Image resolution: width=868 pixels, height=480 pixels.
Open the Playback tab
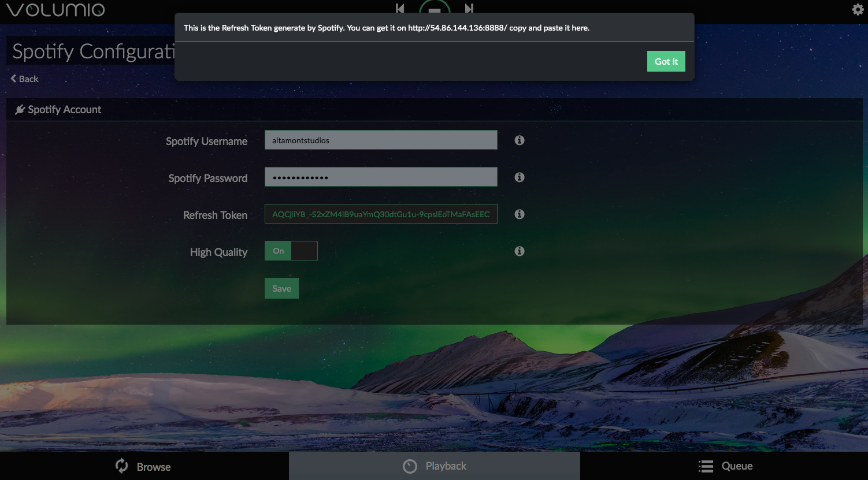pyautogui.click(x=435, y=466)
